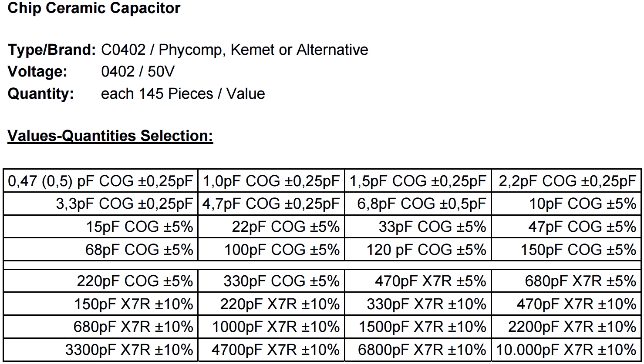The width and height of the screenshot is (644, 364).
Task: Click the 120 pF COG ±5% cell
Action: 426,250
